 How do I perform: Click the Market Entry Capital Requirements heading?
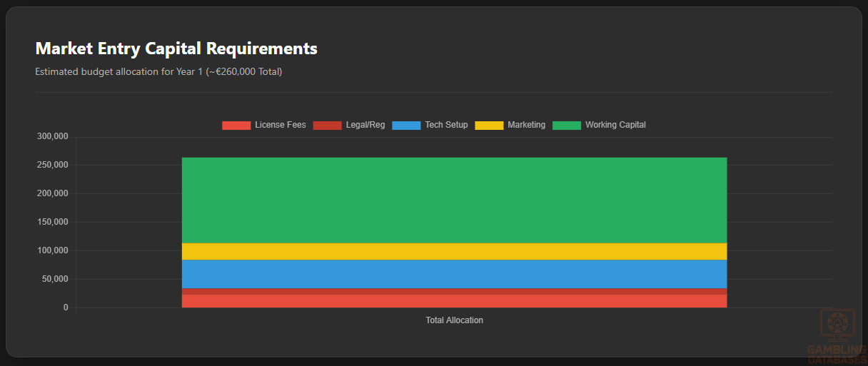(x=176, y=49)
